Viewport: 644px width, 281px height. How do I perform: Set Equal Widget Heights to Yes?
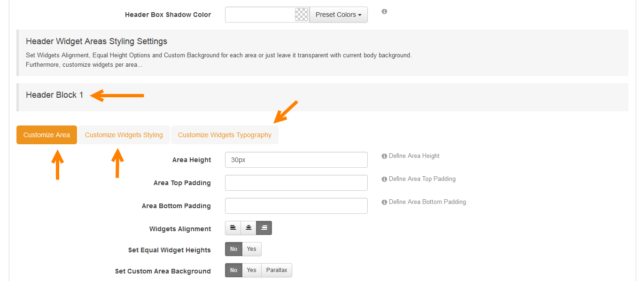252,249
